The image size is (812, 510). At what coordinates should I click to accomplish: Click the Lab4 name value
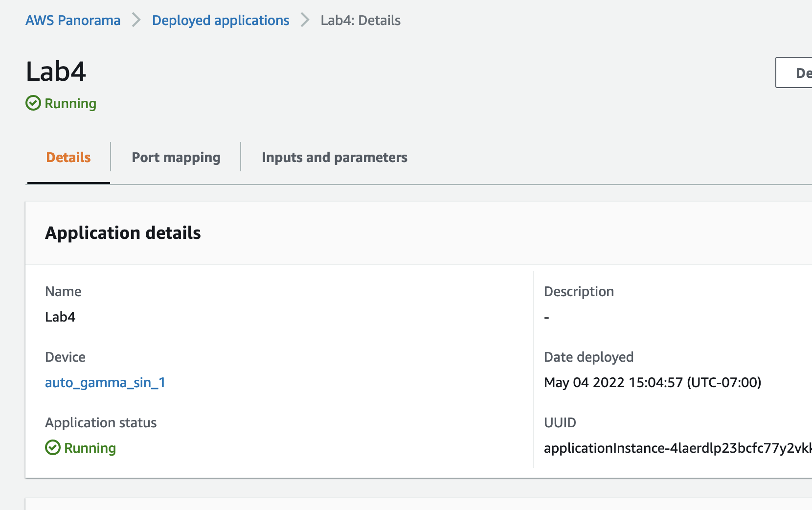[x=60, y=317]
